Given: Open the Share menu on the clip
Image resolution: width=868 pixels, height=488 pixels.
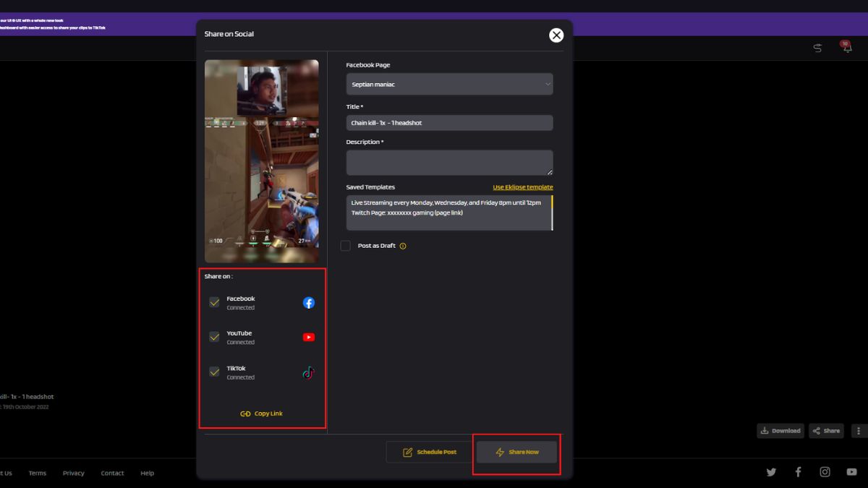Looking at the screenshot, I should coord(825,430).
